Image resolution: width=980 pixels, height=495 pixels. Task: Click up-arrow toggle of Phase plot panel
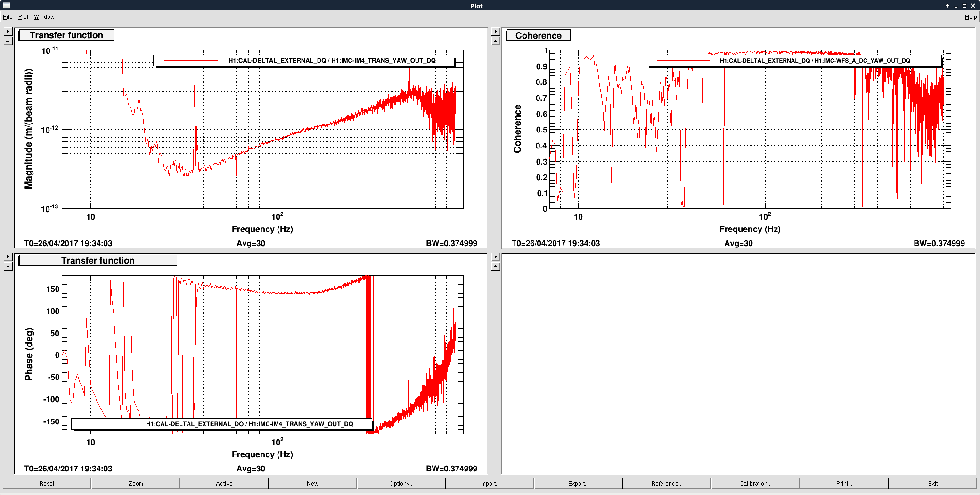[8, 266]
